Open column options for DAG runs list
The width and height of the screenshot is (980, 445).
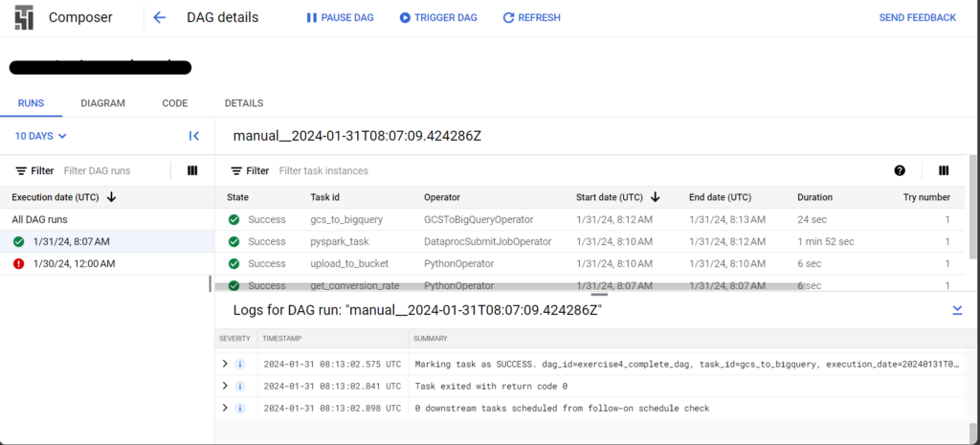(x=192, y=170)
